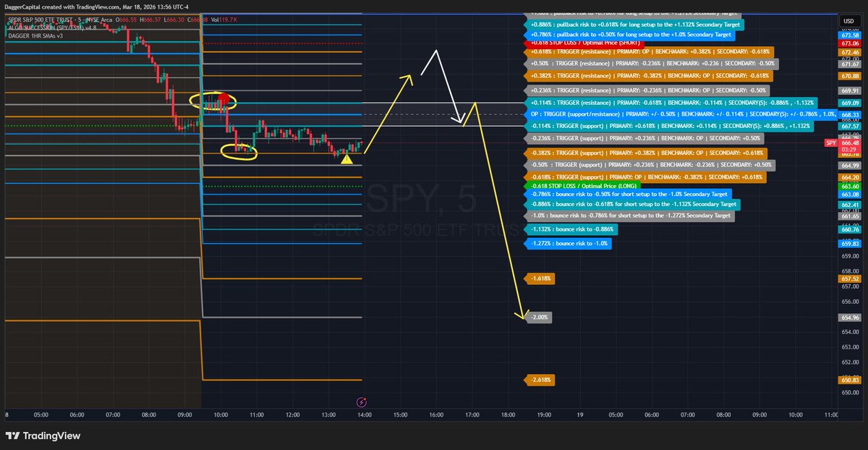The height and width of the screenshot is (450, 868).
Task: Click the +0.618 STOP LOSS / Optimal Price (SHORT) label
Action: pos(584,43)
